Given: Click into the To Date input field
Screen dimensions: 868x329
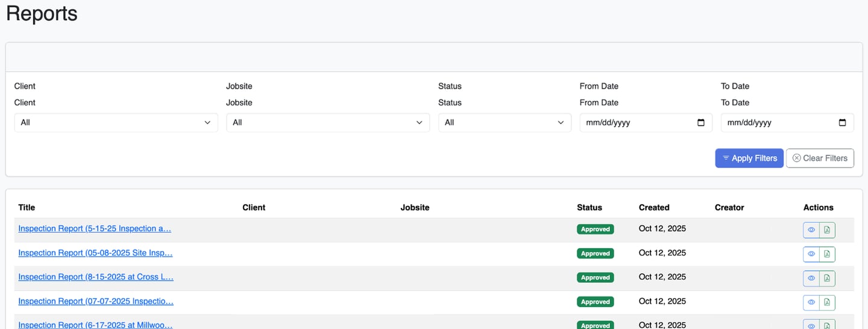Looking at the screenshot, I should click(x=787, y=122).
